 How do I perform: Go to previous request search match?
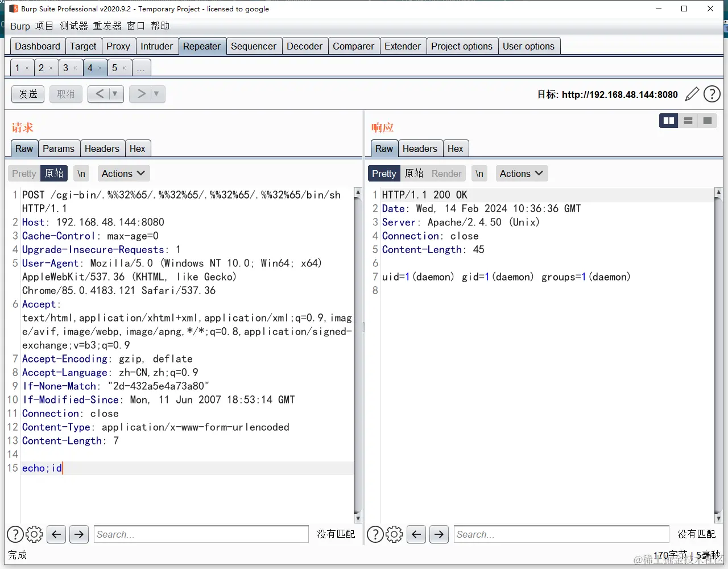click(x=56, y=534)
